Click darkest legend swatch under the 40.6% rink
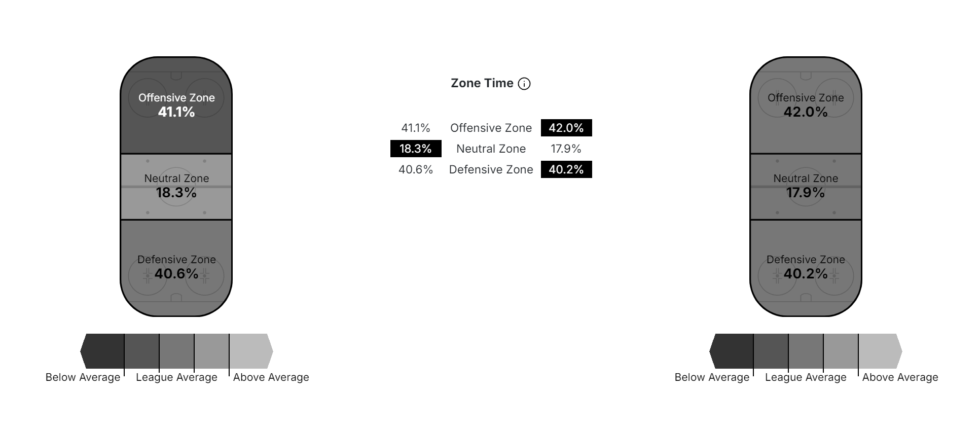 tap(104, 351)
